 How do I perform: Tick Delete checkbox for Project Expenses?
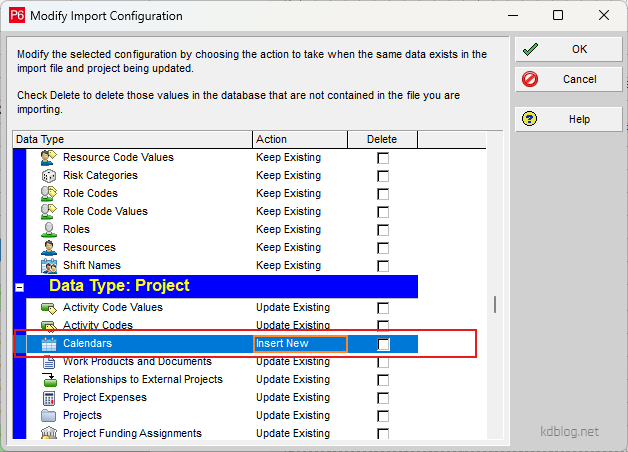[x=383, y=398]
